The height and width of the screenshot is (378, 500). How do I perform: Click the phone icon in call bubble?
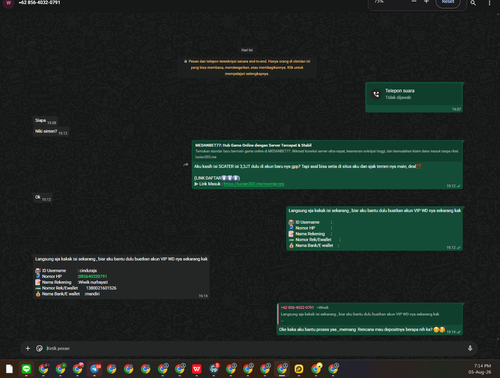pyautogui.click(x=376, y=94)
